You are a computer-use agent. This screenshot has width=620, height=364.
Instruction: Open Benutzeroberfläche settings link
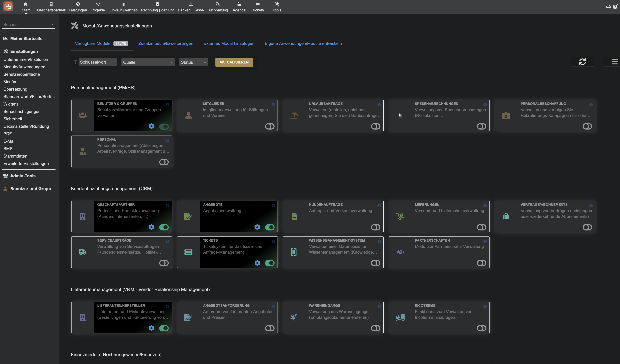point(22,74)
